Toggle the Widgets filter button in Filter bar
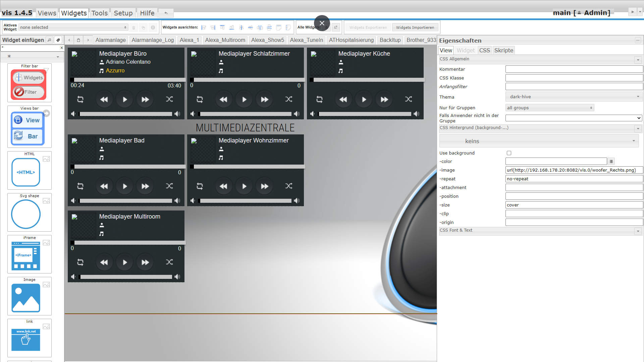The width and height of the screenshot is (644, 362). [29, 77]
